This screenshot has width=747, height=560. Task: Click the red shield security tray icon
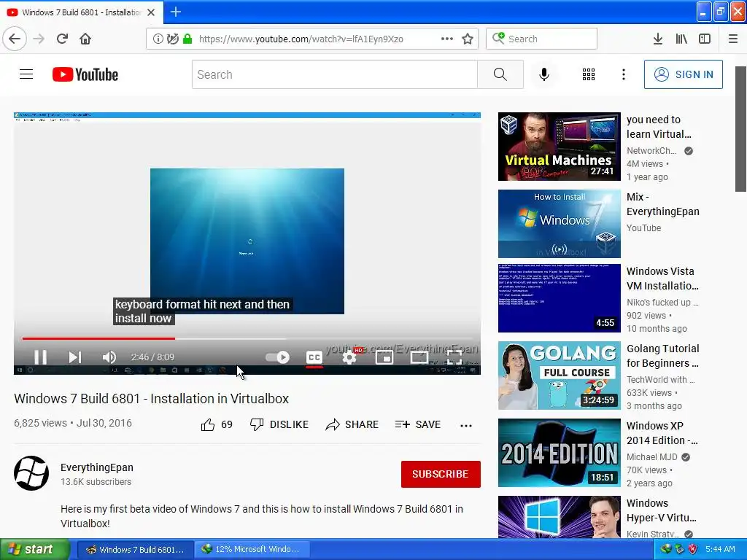coord(692,550)
